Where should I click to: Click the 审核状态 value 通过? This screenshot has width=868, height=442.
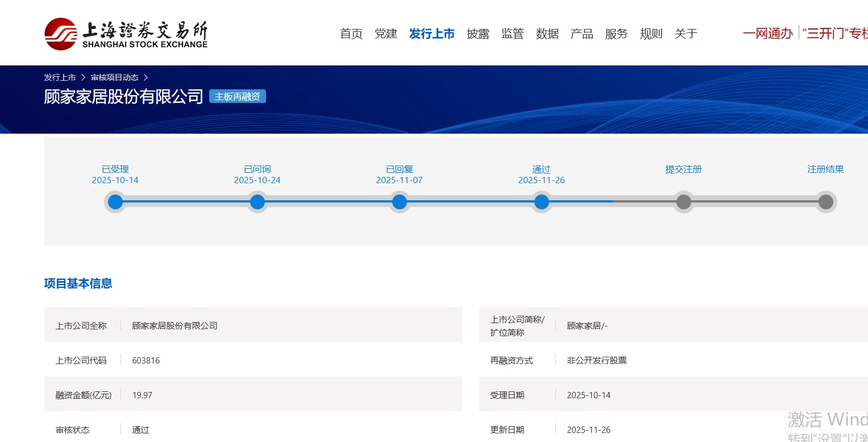[x=141, y=430]
